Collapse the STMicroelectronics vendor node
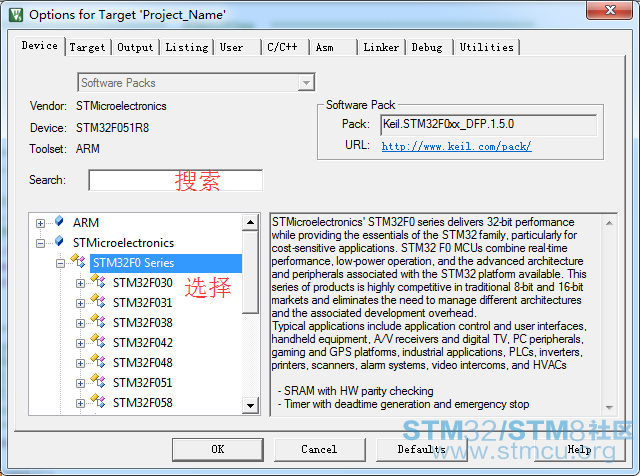The image size is (640, 476). point(40,243)
